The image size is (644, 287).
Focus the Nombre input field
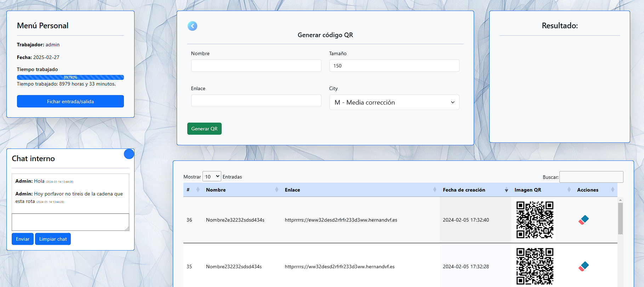pos(256,66)
